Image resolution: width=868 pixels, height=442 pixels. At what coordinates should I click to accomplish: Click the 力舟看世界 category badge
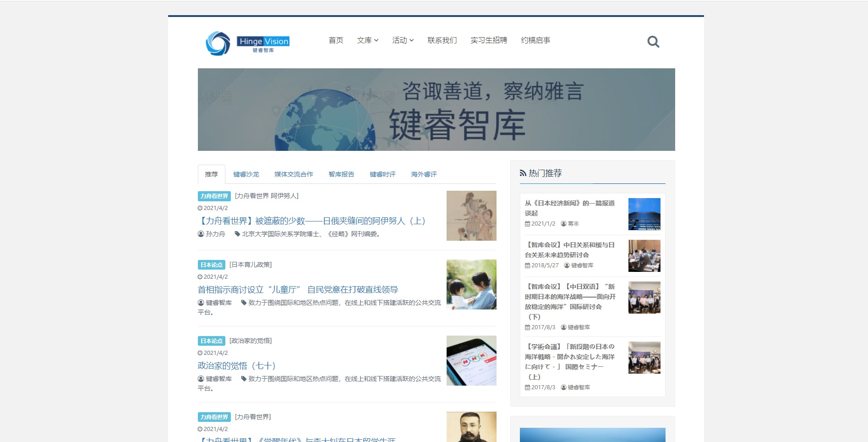(213, 195)
